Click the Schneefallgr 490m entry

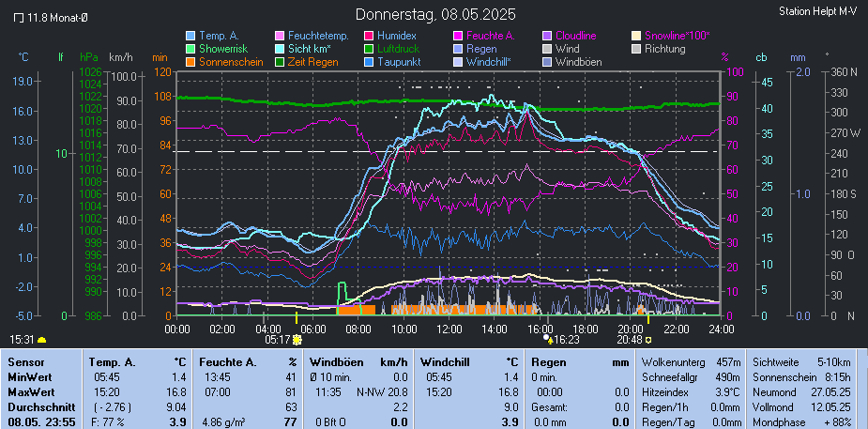691,377
